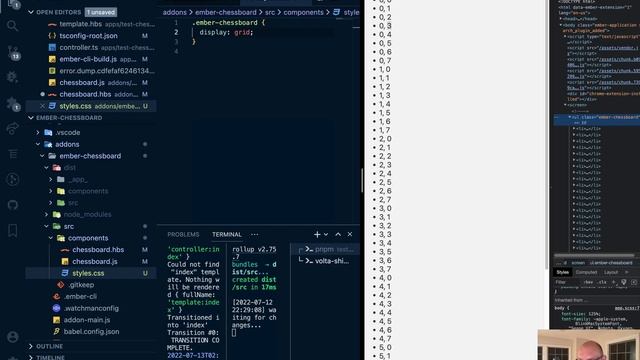Switch to the Terminal panel tab

tap(227, 234)
